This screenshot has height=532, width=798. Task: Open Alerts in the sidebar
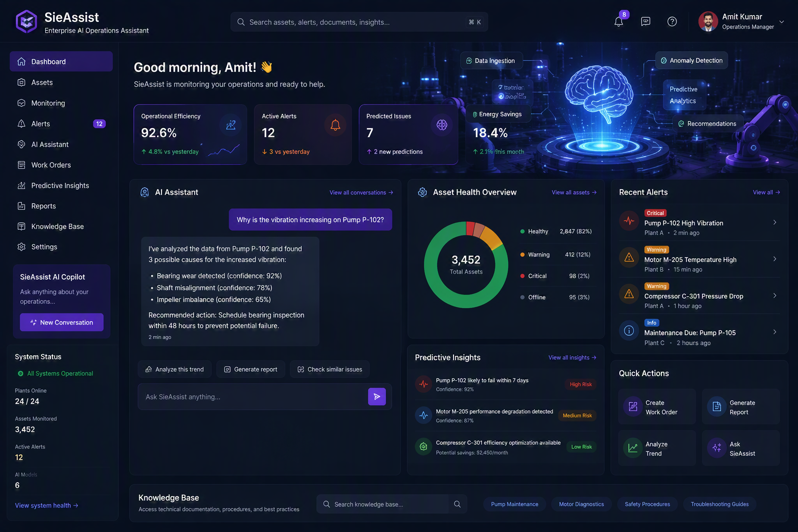[61, 124]
